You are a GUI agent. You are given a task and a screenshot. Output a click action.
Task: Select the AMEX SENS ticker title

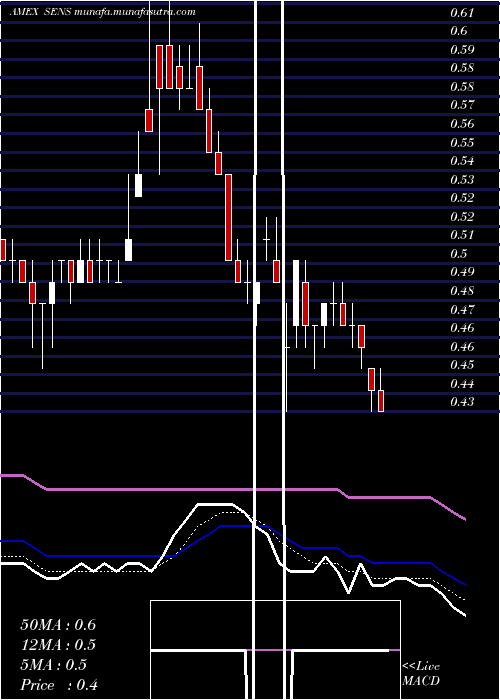click(x=41, y=12)
